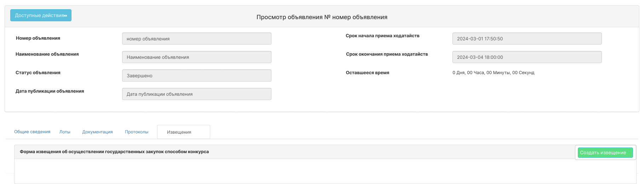Select the Документация tab
Image resolution: width=644 pixels, height=184 pixels.
pos(97,132)
